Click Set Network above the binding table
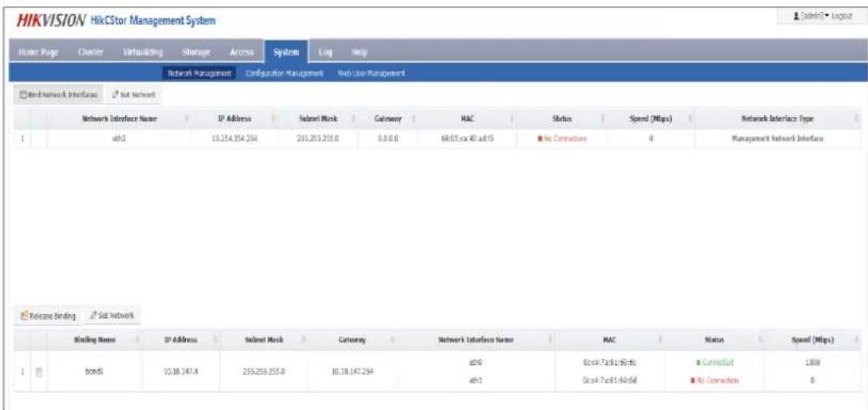 click(113, 316)
